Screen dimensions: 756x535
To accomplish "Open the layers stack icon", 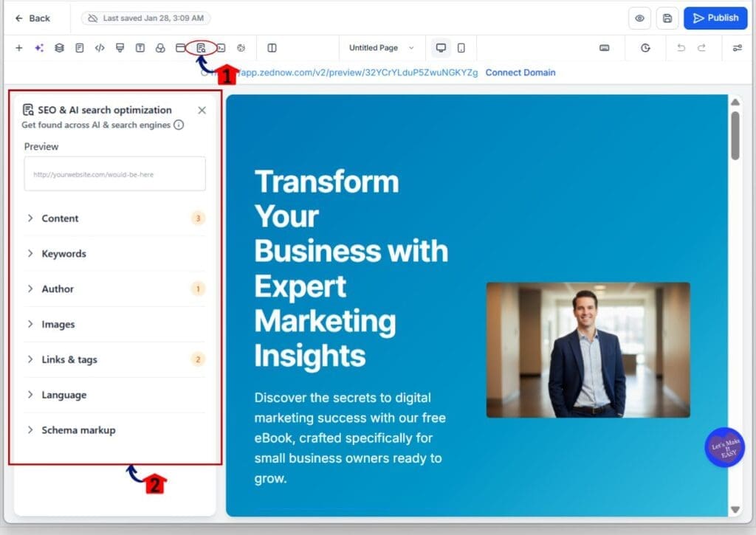I will 59,48.
